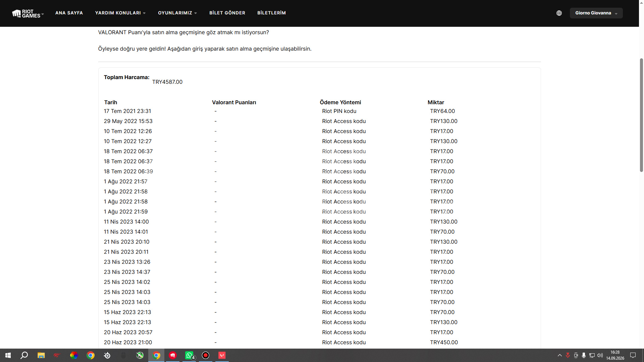Click the TRY64.00 amount
The width and height of the screenshot is (644, 362).
click(x=442, y=111)
